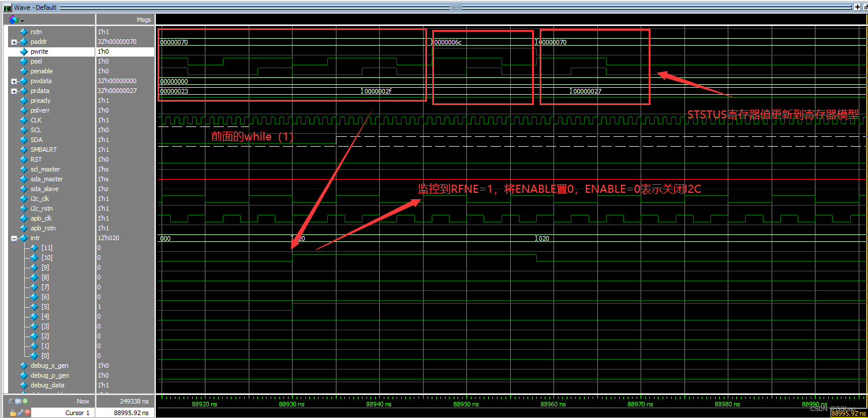The image size is (868, 418).
Task: Click the paddr value 32'h00000070
Action: [117, 42]
